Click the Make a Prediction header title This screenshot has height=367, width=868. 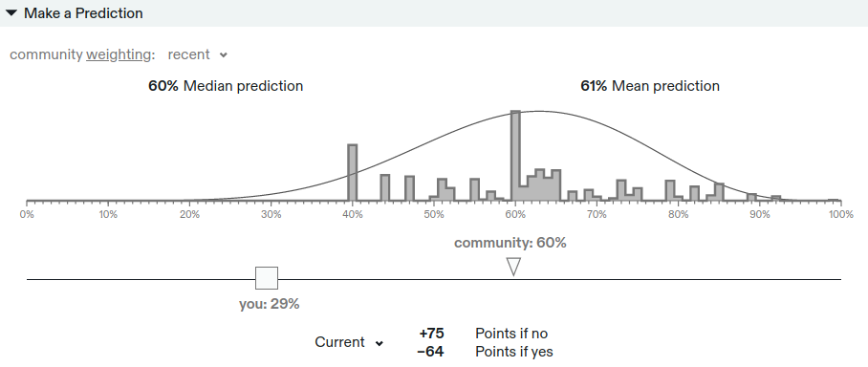83,13
